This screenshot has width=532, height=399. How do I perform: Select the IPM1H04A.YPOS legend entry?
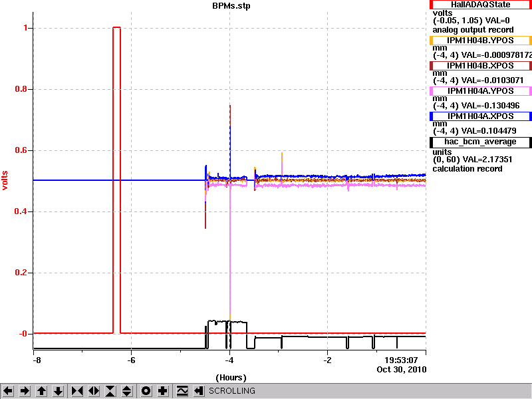[x=480, y=91]
